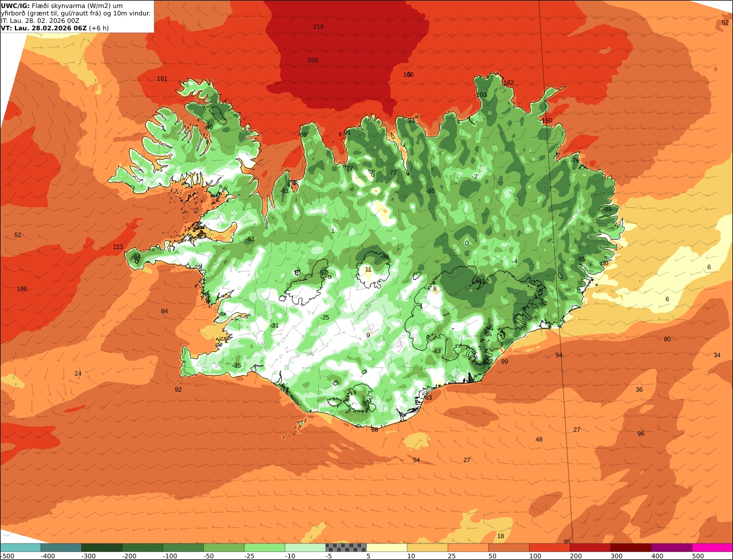Pick the teal legend swatch between -400 and -300
This screenshot has width=733, height=560.
tap(61, 547)
